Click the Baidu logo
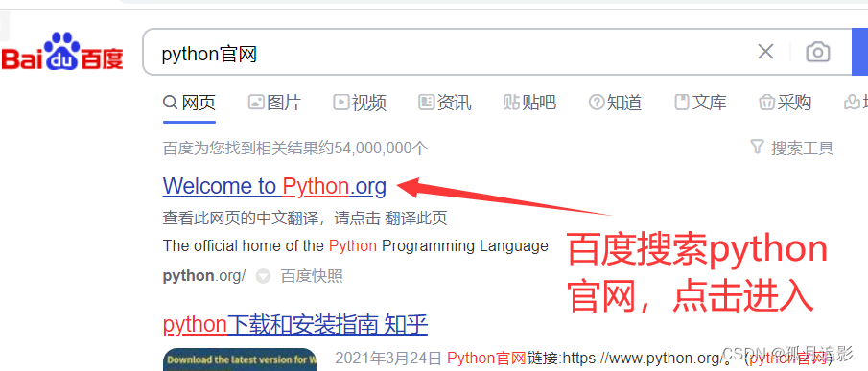 coord(62,52)
